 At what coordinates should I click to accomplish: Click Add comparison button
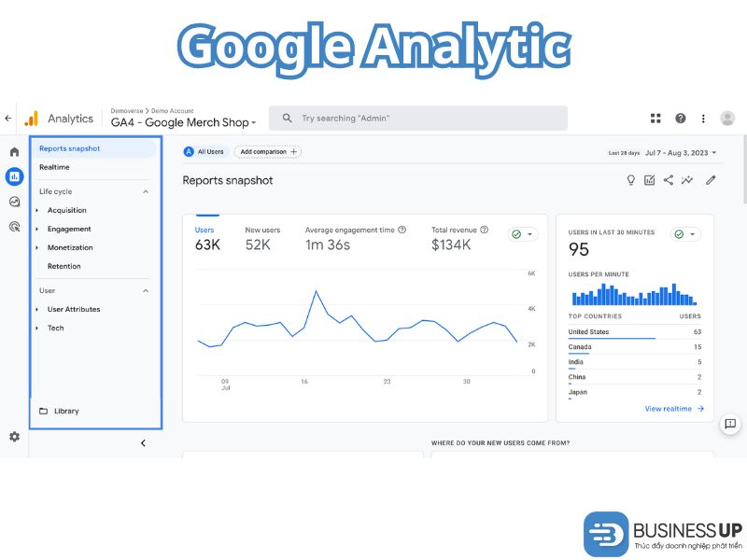point(268,152)
